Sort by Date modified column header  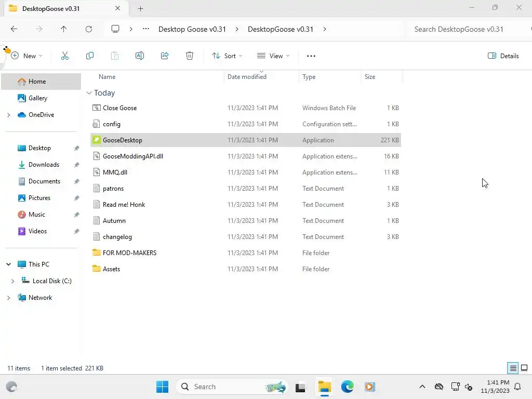pos(247,77)
